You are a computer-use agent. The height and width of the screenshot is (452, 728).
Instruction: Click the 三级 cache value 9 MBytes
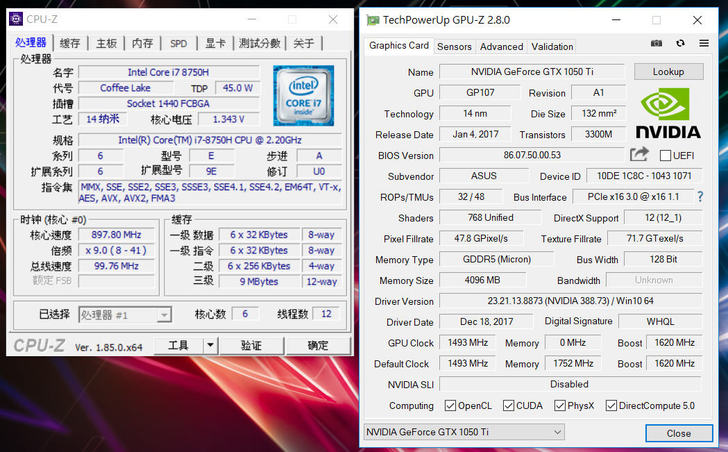259,282
